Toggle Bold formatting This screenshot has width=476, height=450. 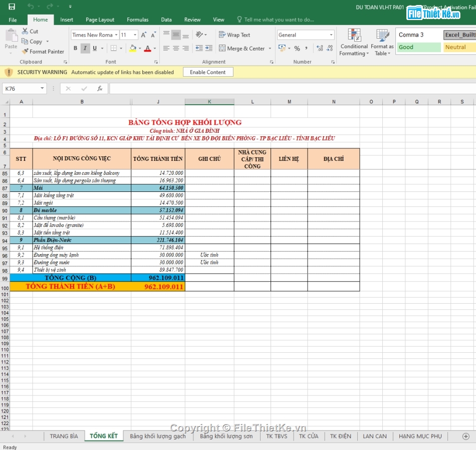click(x=75, y=48)
